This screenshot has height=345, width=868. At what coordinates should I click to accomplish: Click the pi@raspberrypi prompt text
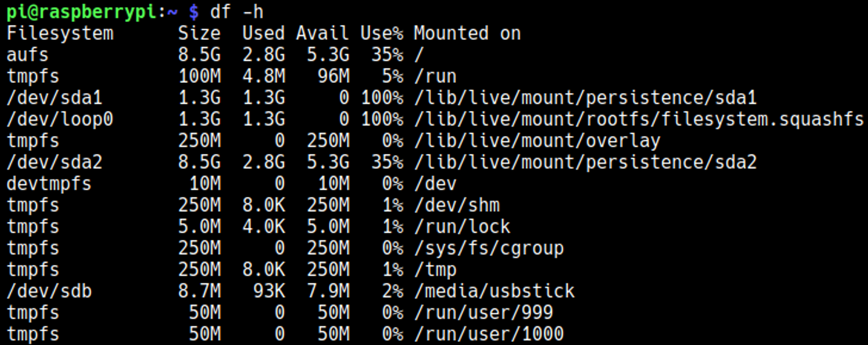[x=81, y=12]
